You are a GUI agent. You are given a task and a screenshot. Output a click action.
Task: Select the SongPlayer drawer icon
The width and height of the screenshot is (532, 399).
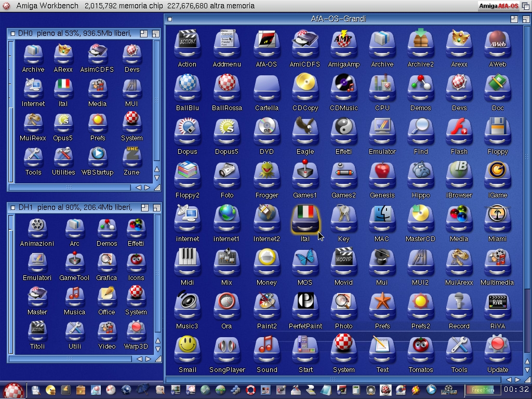[227, 350]
